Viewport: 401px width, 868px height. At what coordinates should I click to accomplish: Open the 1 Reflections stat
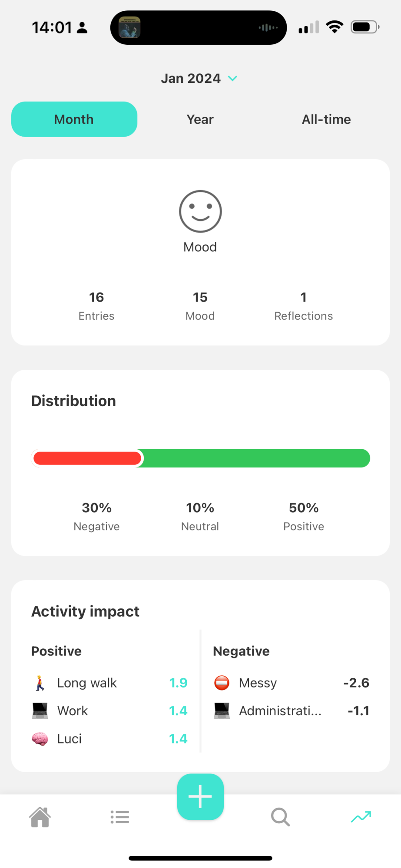304,306
